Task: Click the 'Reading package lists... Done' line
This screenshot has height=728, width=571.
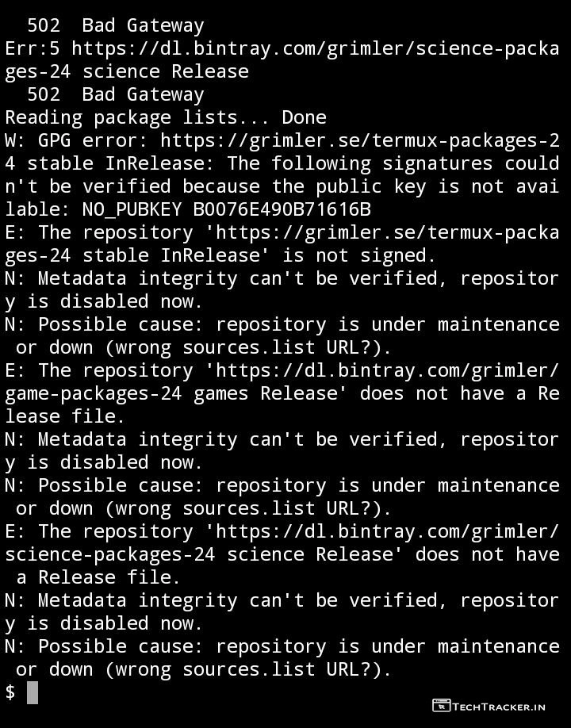Action: [x=165, y=117]
